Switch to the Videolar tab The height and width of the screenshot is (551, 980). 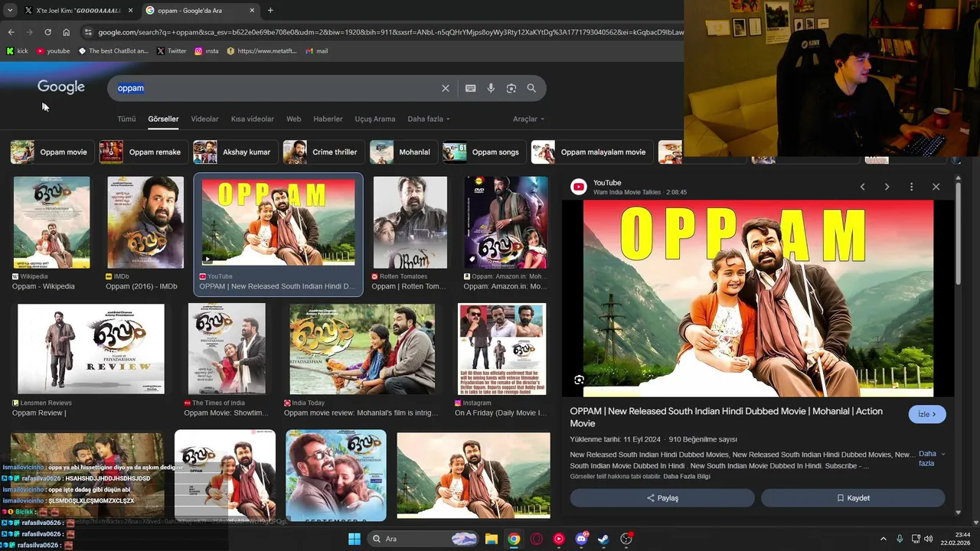pos(204,119)
